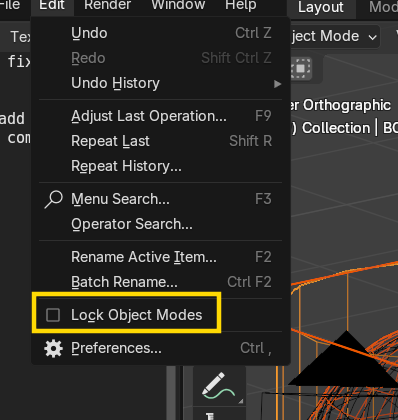Click the black triangle object in viewport
Image resolution: width=398 pixels, height=420 pixels.
click(344, 363)
